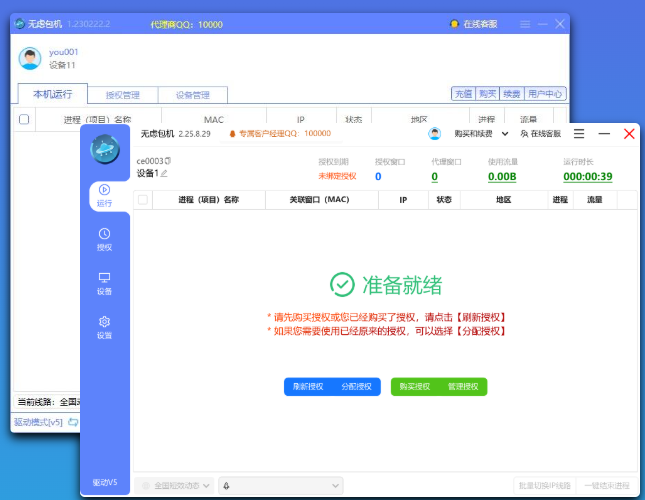Toggle select-all checkbox in back window table

point(24,119)
